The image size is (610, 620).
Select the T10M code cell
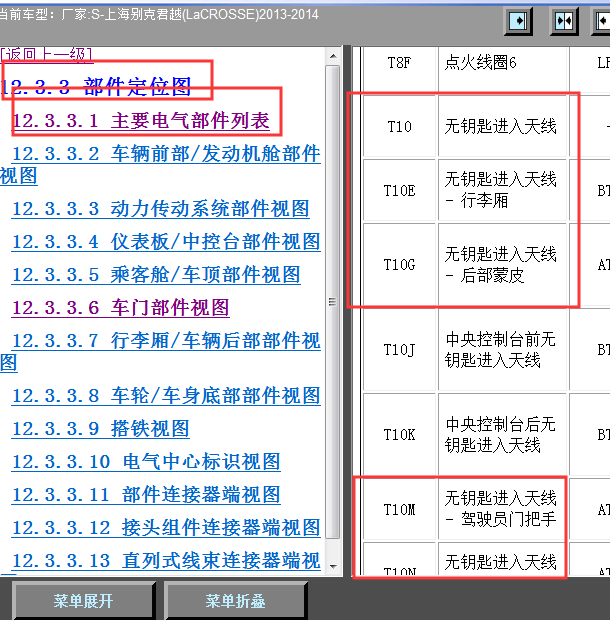pos(399,509)
